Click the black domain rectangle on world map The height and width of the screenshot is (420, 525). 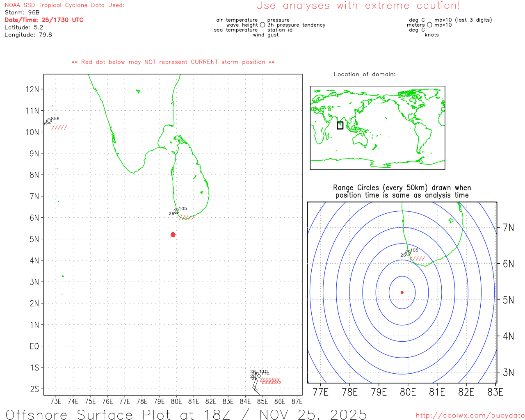click(x=340, y=126)
